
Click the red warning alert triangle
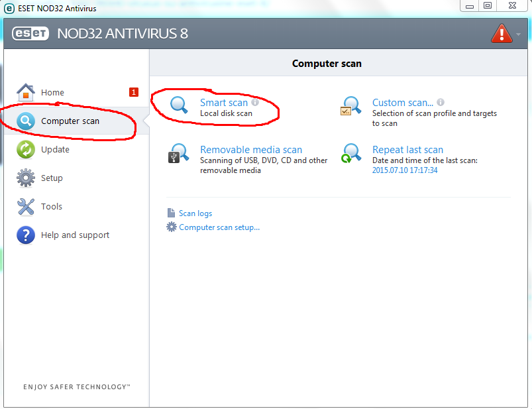[502, 34]
